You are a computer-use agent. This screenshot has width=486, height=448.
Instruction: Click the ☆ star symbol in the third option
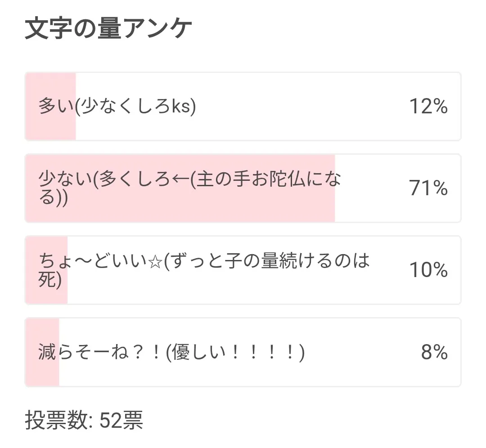(155, 262)
